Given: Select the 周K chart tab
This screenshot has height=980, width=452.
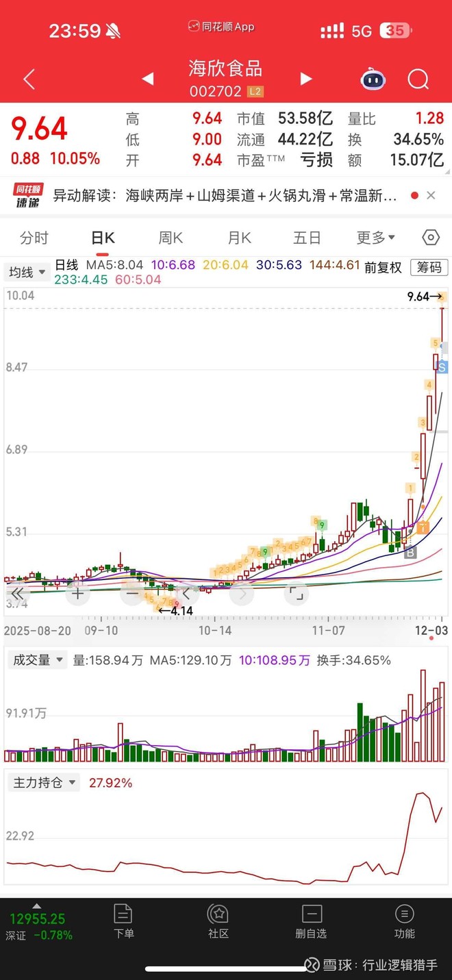Looking at the screenshot, I should (171, 238).
